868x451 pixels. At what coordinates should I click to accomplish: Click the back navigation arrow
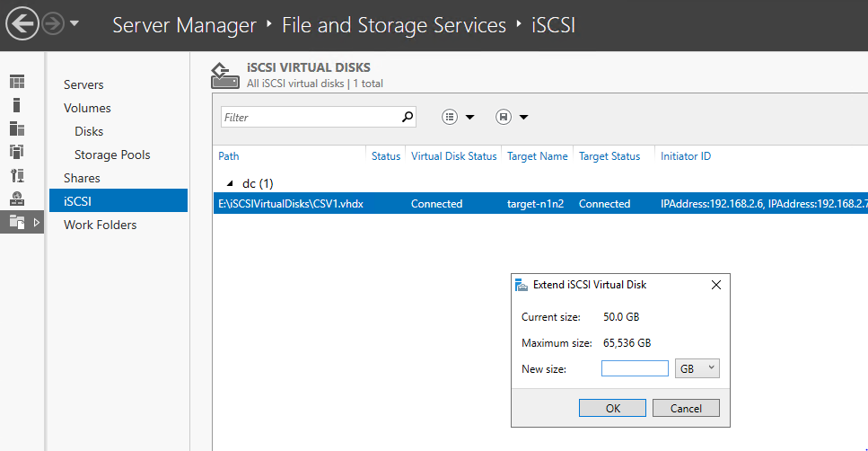click(22, 23)
